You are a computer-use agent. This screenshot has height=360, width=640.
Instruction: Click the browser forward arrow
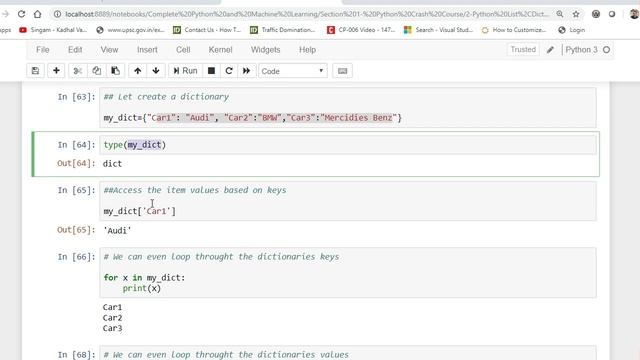coord(5,14)
